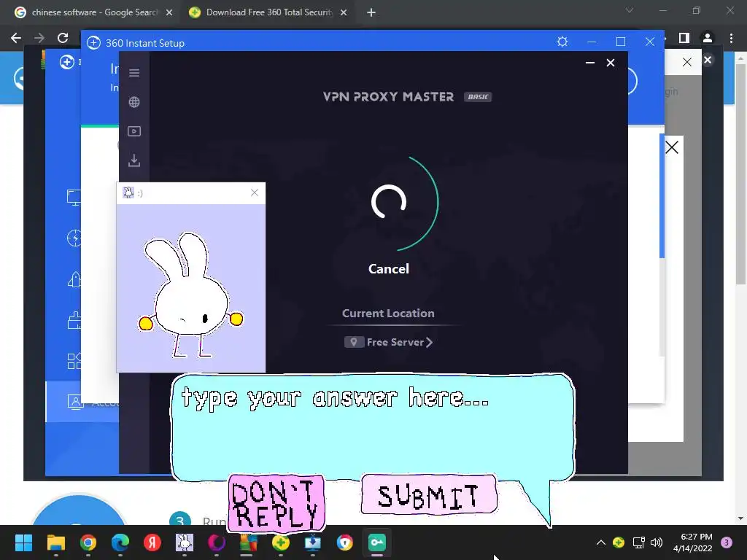Open the bunny app in the taskbar
The width and height of the screenshot is (747, 560).
185,542
